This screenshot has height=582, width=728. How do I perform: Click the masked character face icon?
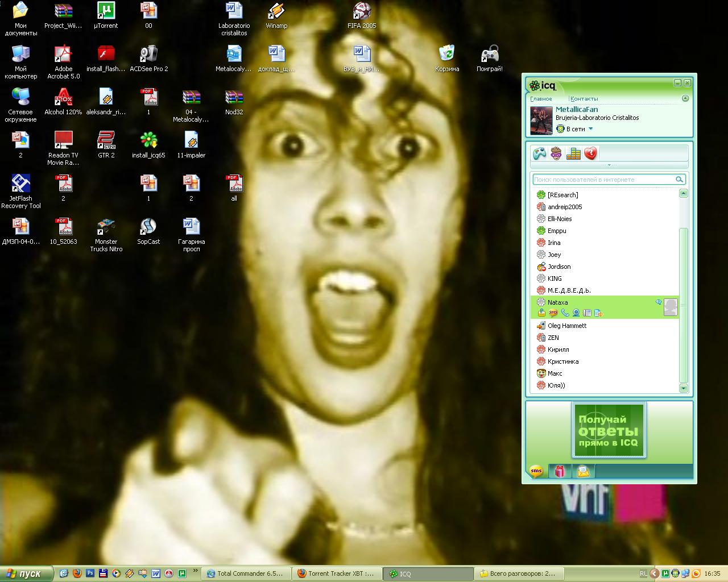556,153
